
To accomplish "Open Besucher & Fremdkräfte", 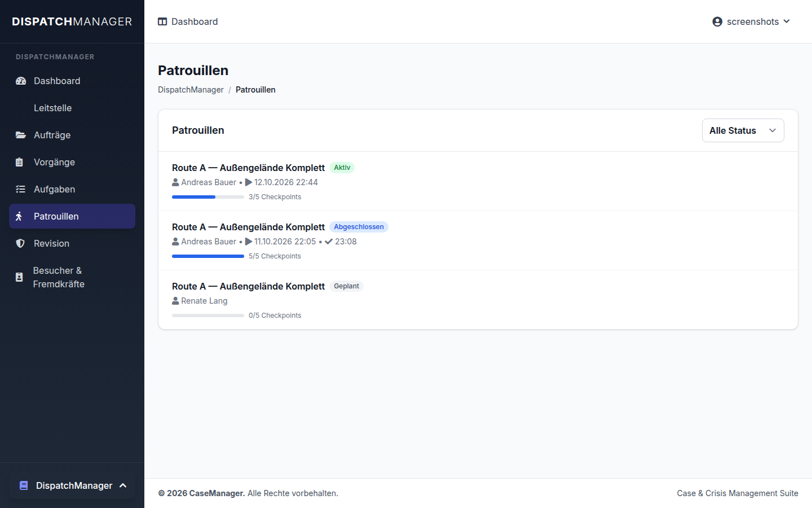I will coord(72,277).
